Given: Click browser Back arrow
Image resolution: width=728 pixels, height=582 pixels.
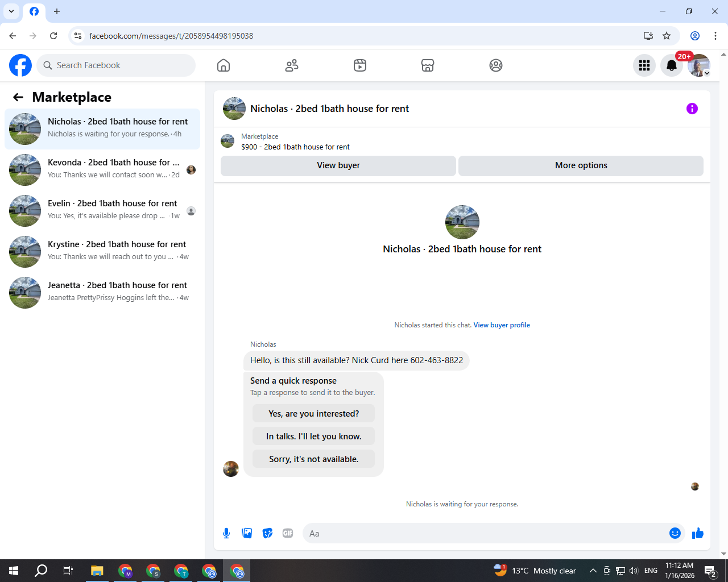Looking at the screenshot, I should [x=13, y=36].
